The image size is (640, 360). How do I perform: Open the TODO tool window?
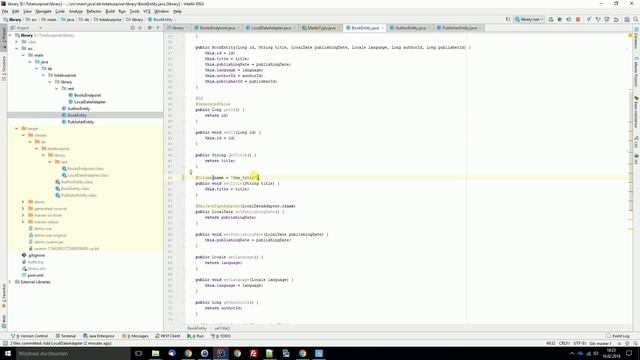(x=221, y=336)
